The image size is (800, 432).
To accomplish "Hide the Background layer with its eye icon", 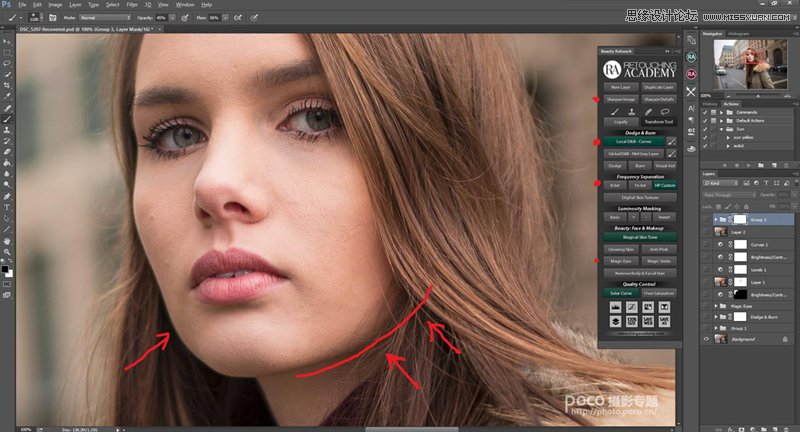I will [x=707, y=339].
